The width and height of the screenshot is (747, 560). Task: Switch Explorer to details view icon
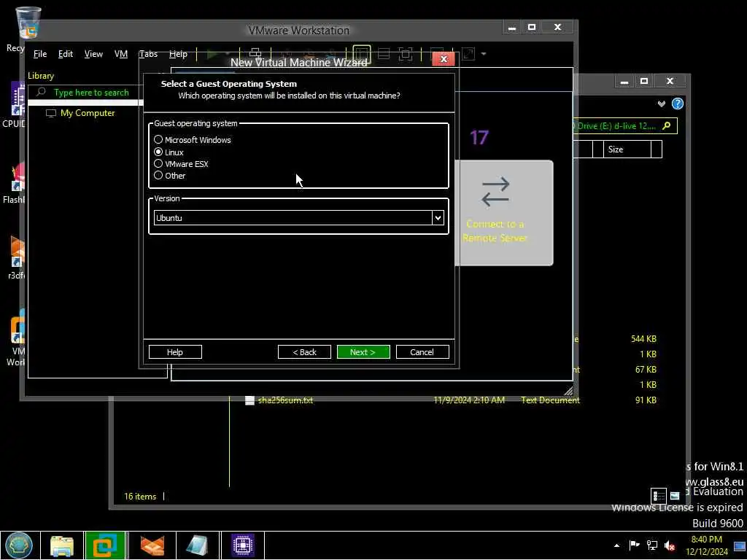pyautogui.click(x=659, y=496)
